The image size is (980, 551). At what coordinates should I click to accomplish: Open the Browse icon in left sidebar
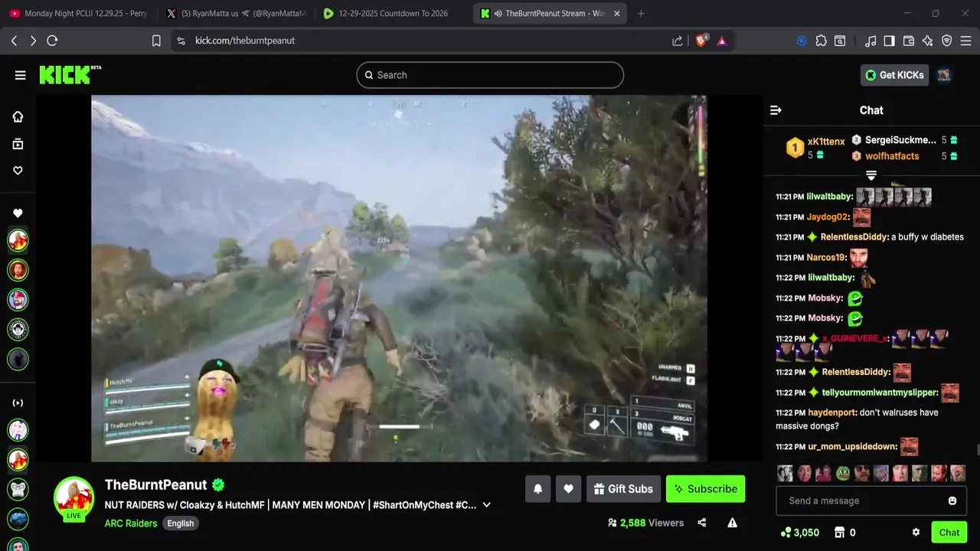pos(18,144)
